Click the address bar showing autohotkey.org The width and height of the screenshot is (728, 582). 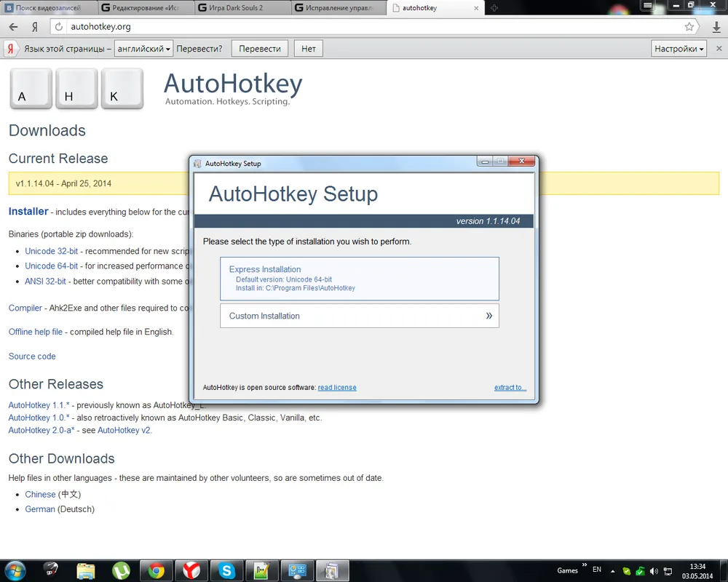(x=364, y=27)
